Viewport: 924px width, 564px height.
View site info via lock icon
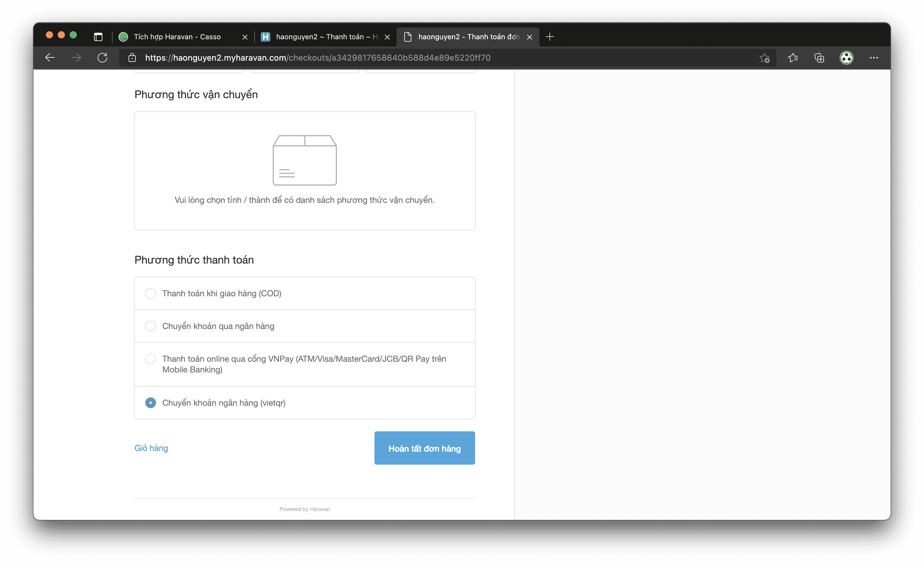[132, 58]
